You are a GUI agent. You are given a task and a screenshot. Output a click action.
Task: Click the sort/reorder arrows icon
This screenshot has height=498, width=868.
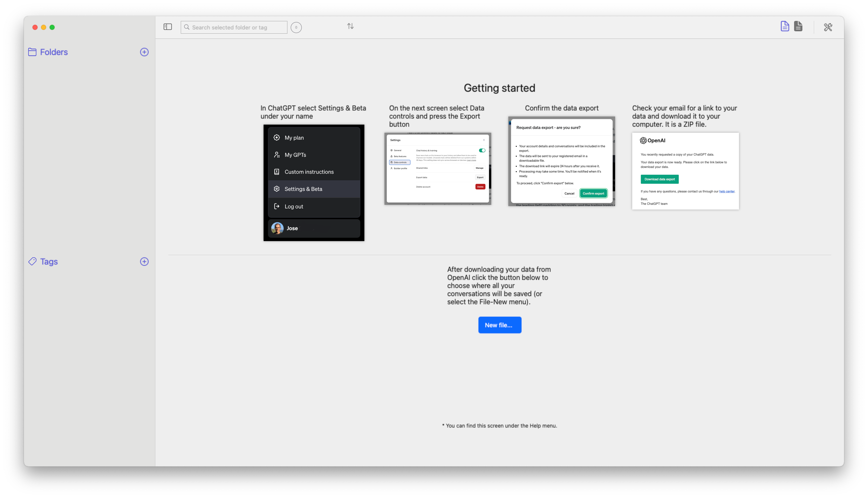(x=350, y=26)
